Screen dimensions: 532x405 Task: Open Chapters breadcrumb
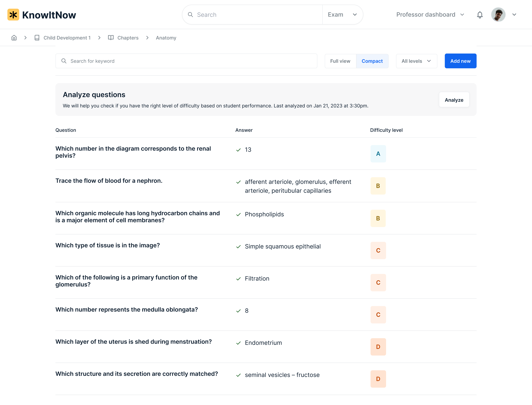coord(128,38)
